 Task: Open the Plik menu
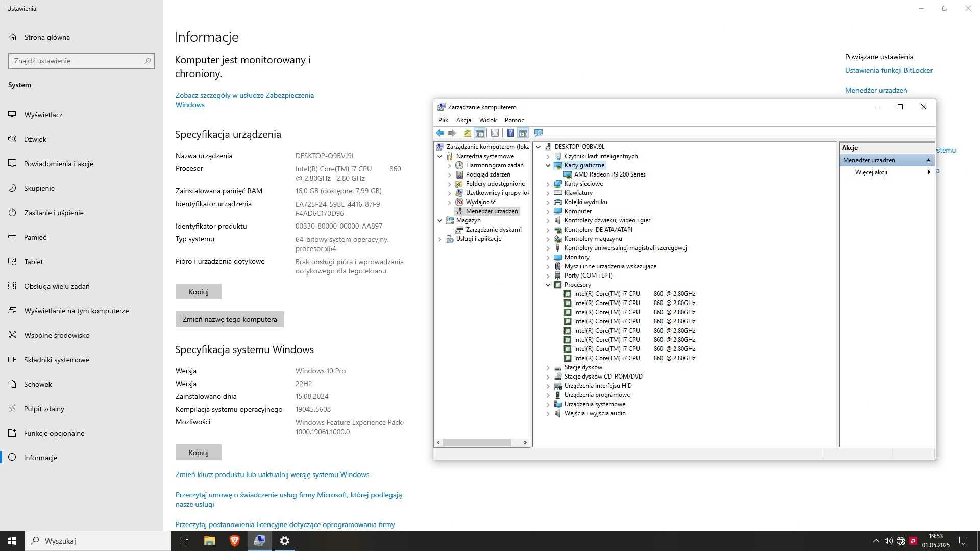(x=443, y=120)
